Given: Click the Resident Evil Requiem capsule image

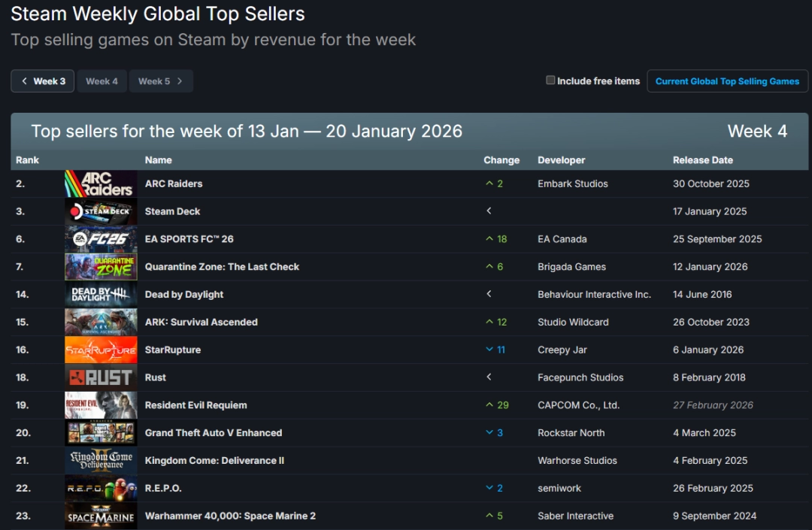Looking at the screenshot, I should [101, 405].
